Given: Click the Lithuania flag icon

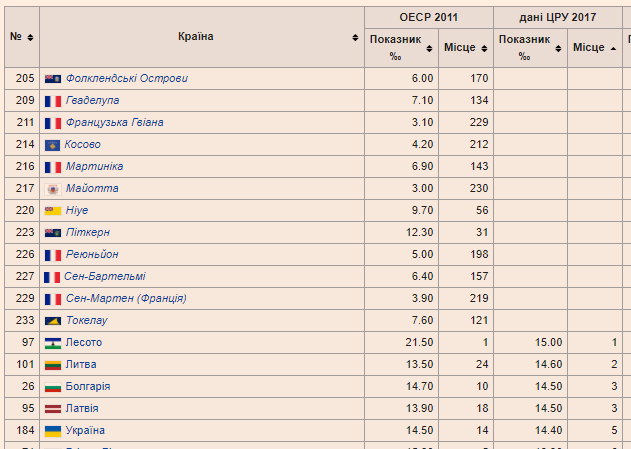Looking at the screenshot, I should click(53, 365).
